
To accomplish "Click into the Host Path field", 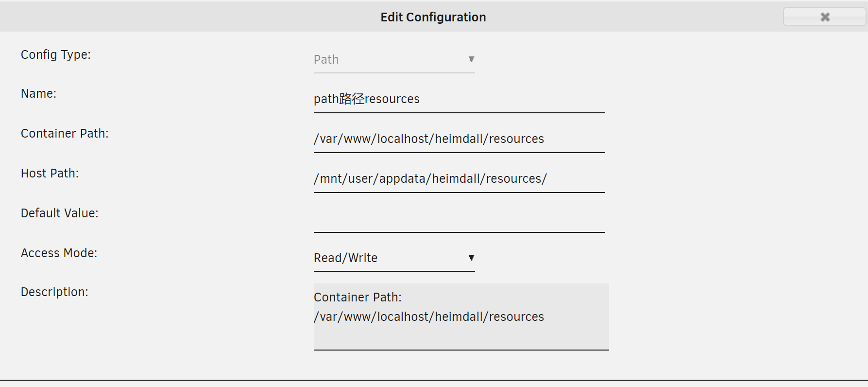I will tap(459, 179).
